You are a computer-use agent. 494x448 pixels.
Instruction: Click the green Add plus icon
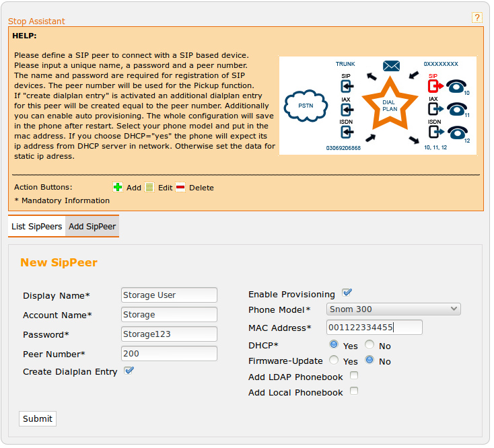(x=118, y=187)
